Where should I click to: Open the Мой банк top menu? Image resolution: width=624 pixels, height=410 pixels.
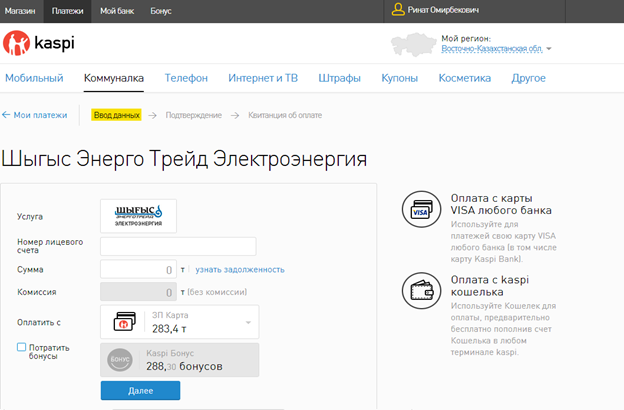[x=117, y=11]
